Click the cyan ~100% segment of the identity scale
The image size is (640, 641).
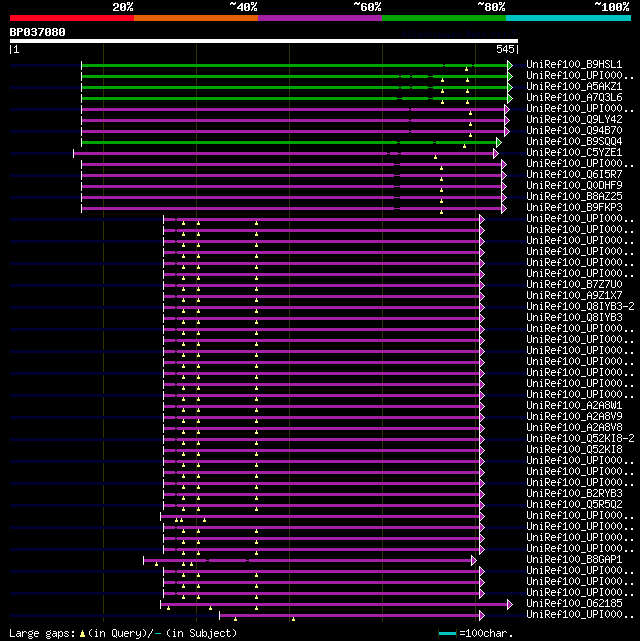[568, 18]
